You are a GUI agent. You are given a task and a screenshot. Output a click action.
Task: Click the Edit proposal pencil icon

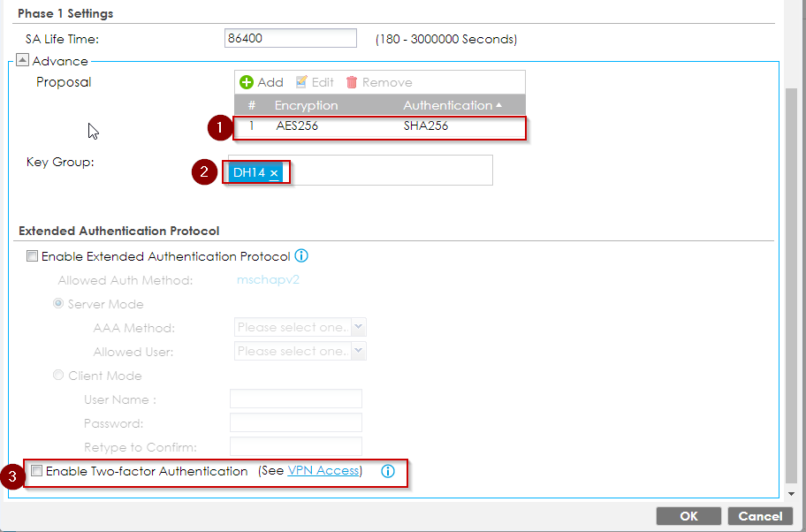(x=301, y=82)
